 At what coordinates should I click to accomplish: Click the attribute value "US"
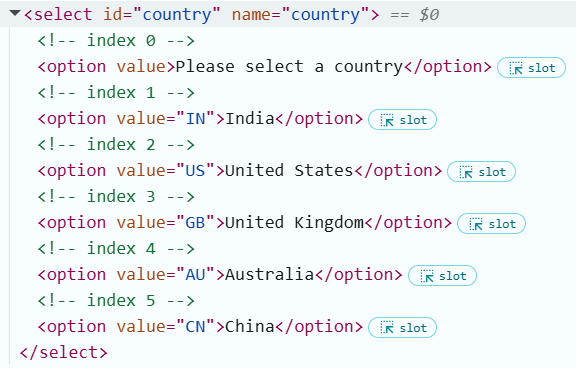pyautogui.click(x=195, y=170)
